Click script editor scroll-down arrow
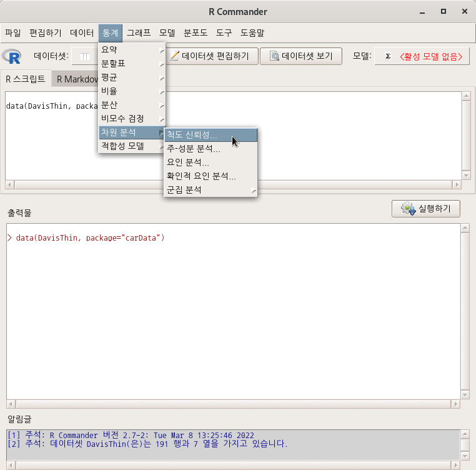This screenshot has width=476, height=470. [466, 175]
